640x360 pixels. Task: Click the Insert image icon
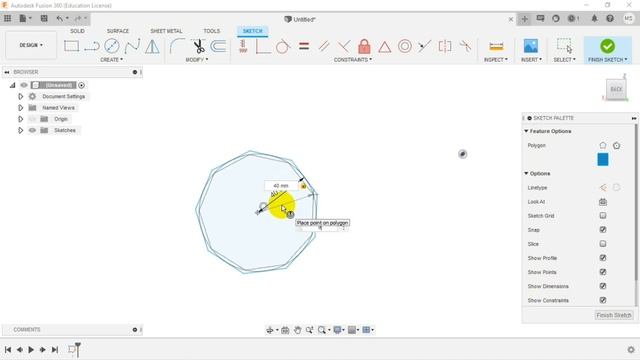(531, 46)
